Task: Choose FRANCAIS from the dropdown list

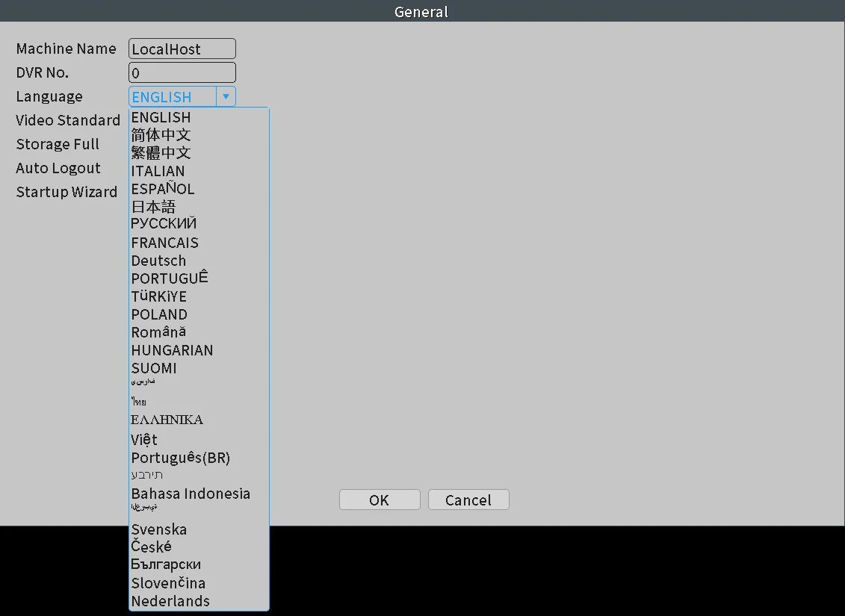Action: [x=199, y=243]
